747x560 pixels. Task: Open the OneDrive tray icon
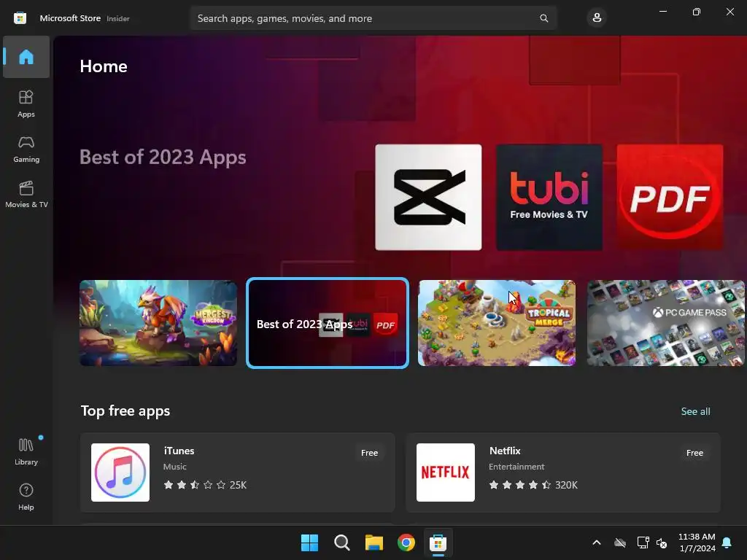tap(620, 542)
